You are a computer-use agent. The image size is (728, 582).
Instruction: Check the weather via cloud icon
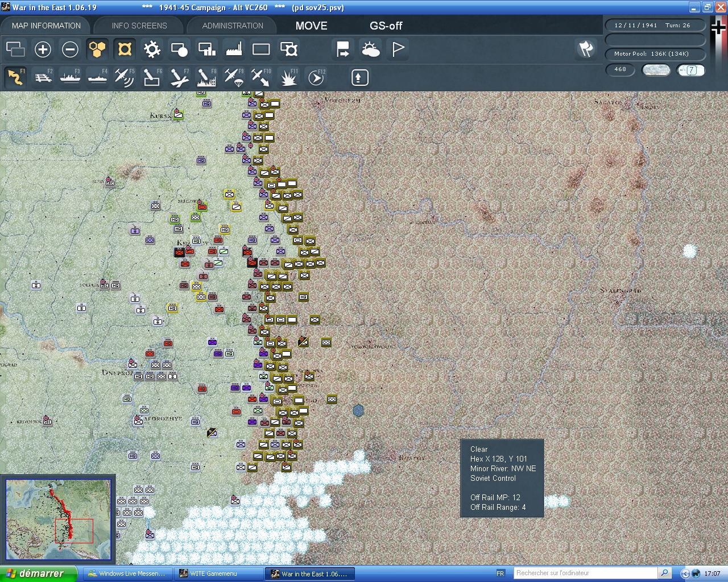pyautogui.click(x=370, y=49)
